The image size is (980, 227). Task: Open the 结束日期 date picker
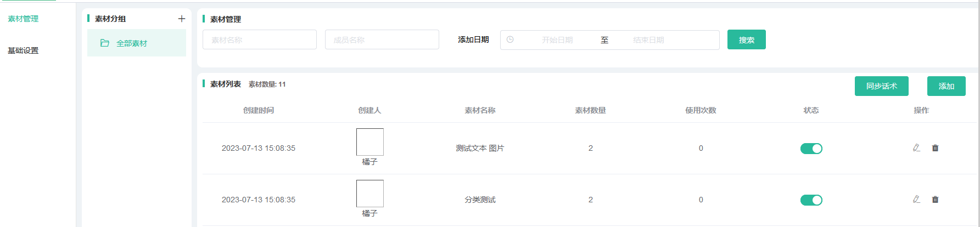pyautogui.click(x=648, y=40)
